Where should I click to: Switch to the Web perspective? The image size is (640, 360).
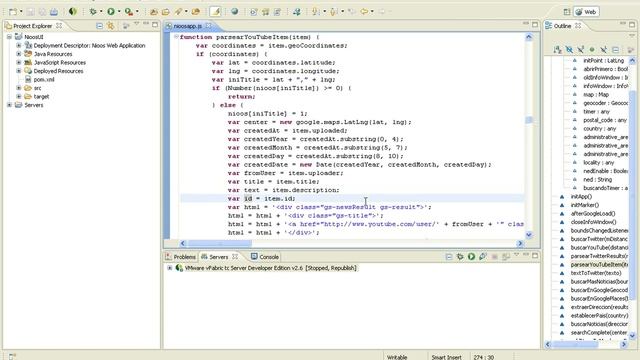[x=586, y=12]
